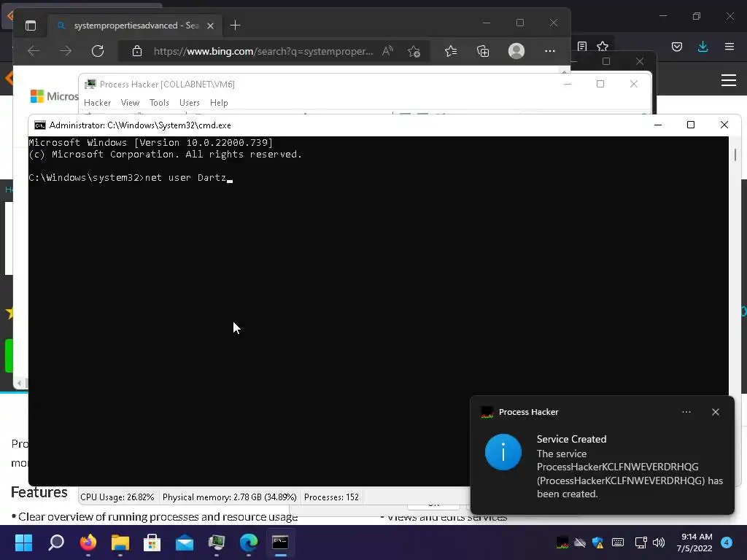Open Edge Collections
The image size is (747, 560).
coord(483,51)
